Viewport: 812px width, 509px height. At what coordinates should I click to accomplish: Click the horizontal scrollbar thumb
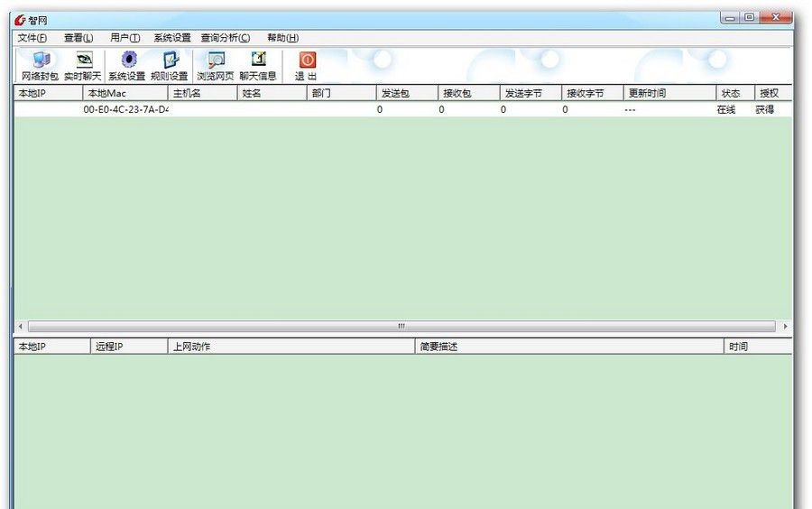click(401, 326)
